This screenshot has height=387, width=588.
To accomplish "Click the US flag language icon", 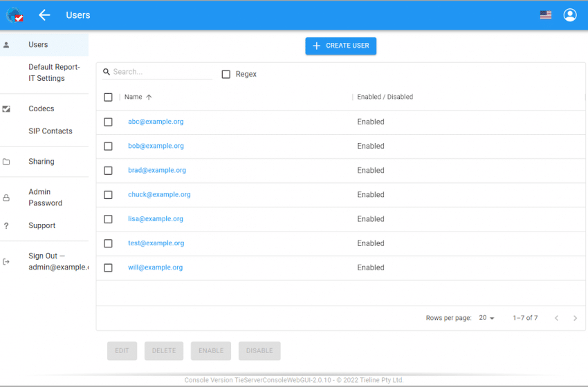I will pos(546,15).
